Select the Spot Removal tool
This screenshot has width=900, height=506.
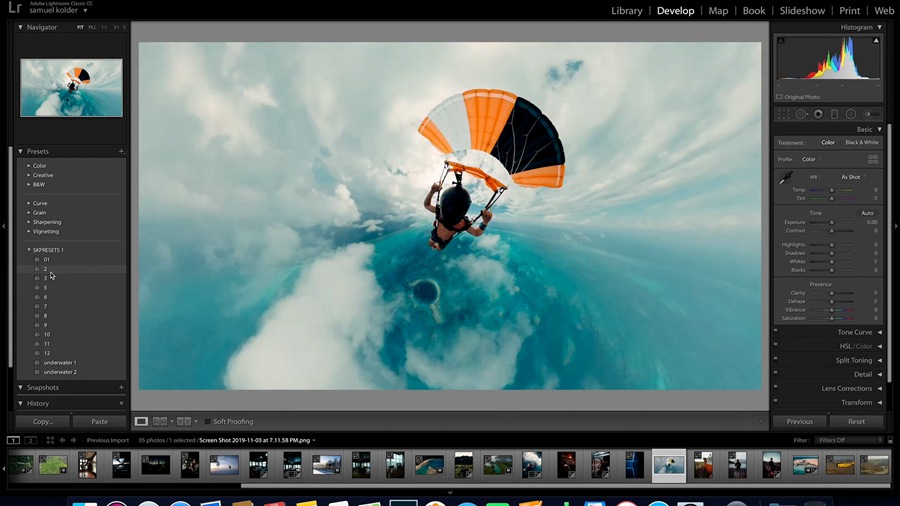click(801, 114)
